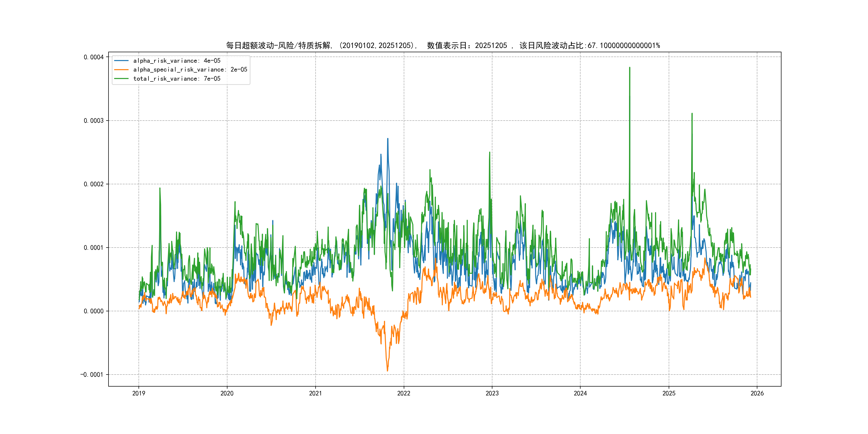Select the alpha_risk_variance: 4e-05 legend label
Image resolution: width=868 pixels, height=434 pixels.
point(177,61)
